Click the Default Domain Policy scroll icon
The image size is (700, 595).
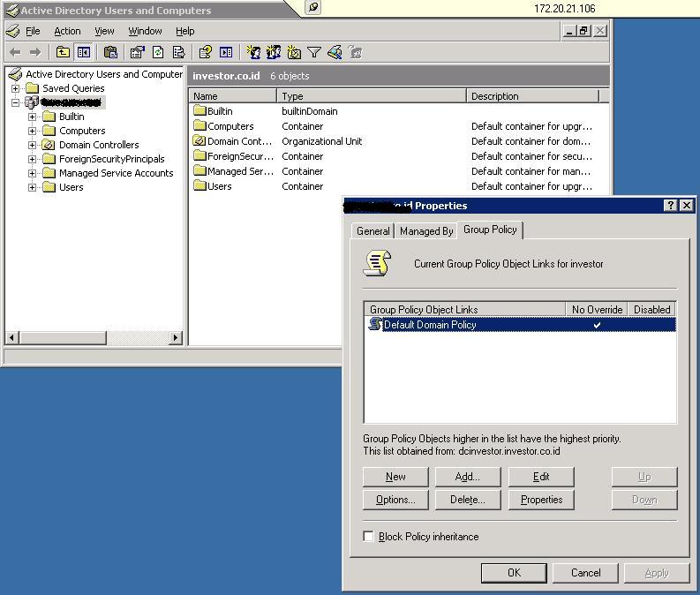pyautogui.click(x=374, y=324)
